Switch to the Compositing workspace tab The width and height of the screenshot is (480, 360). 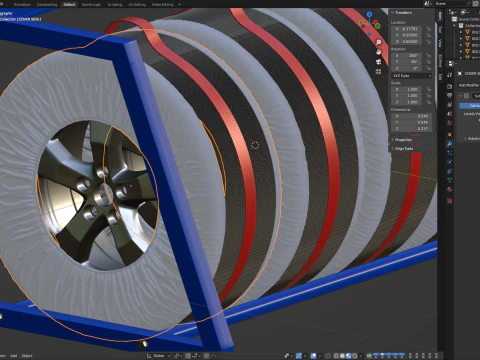click(x=47, y=5)
